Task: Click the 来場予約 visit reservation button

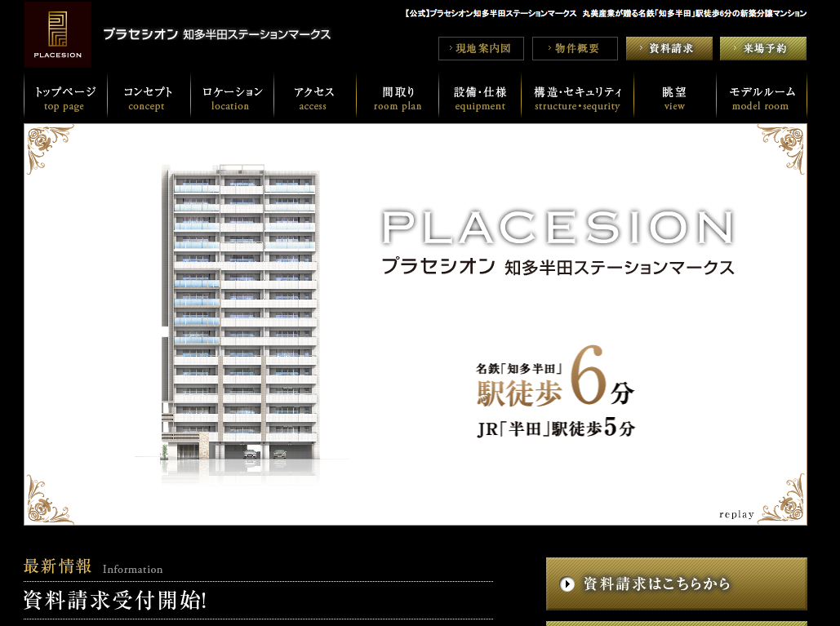Action: tap(762, 49)
